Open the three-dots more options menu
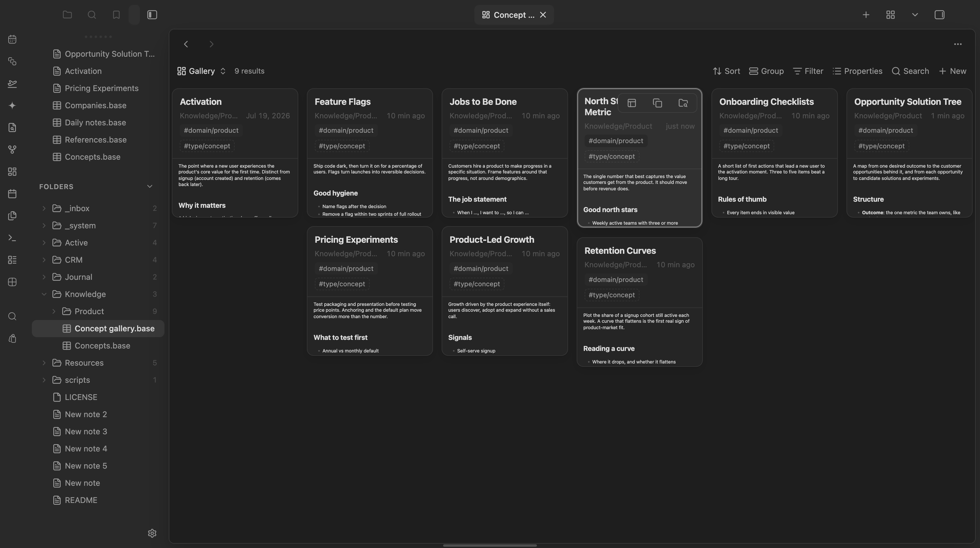This screenshot has width=980, height=548. (x=958, y=44)
